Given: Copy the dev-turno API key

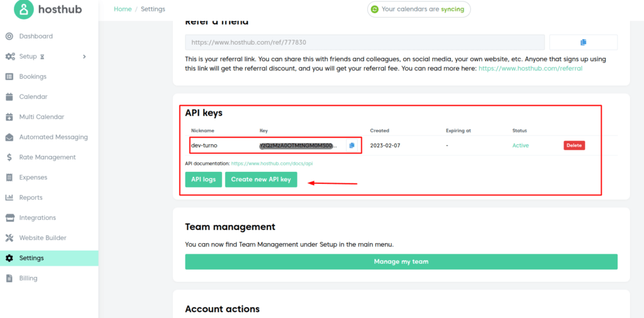Looking at the screenshot, I should [352, 145].
